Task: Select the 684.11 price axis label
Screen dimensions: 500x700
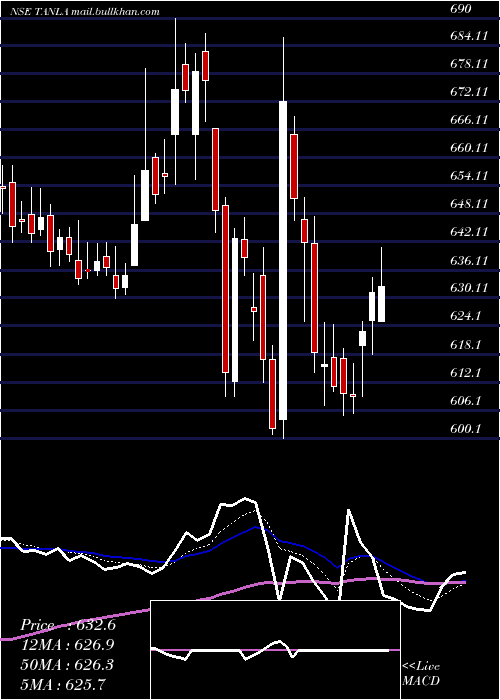Action: point(469,36)
